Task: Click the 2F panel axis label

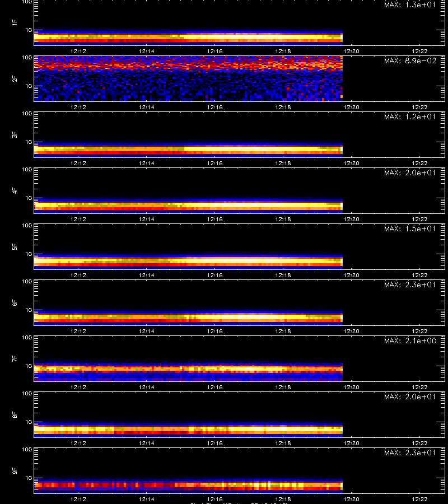Action: pyautogui.click(x=15, y=78)
